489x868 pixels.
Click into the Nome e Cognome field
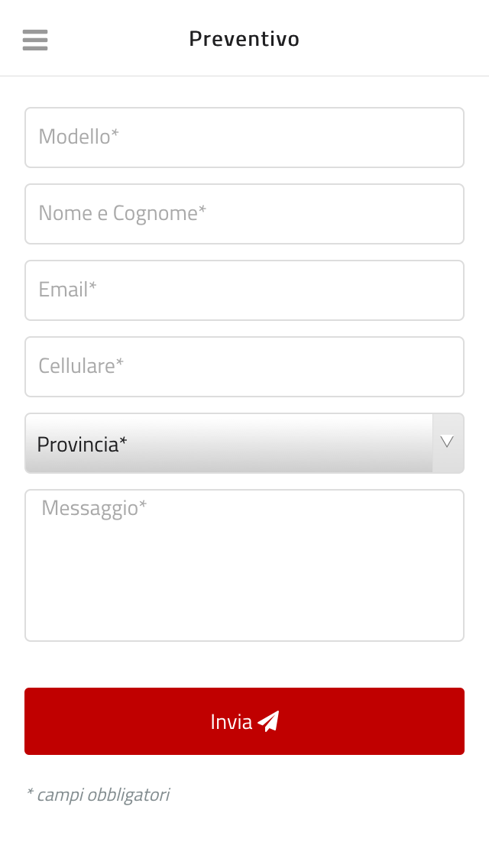[x=244, y=214]
